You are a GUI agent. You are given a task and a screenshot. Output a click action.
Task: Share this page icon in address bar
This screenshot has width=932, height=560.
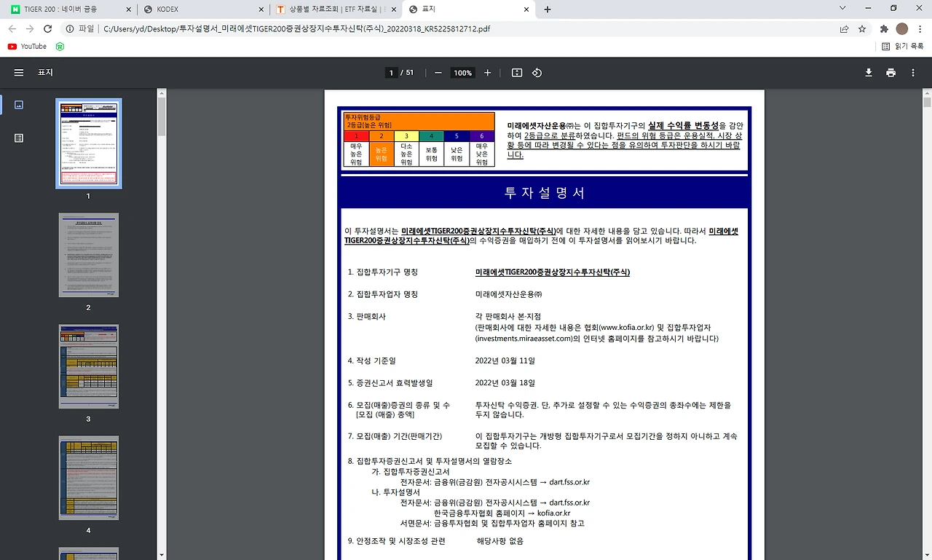[x=844, y=29]
